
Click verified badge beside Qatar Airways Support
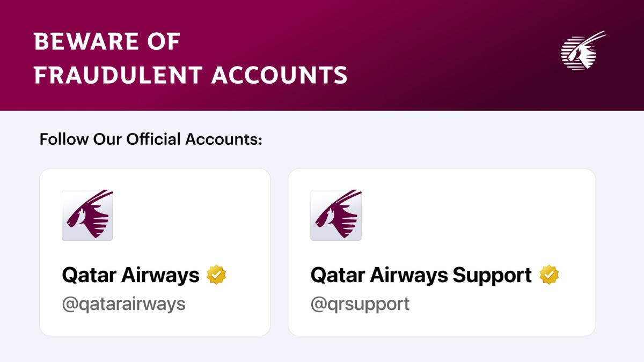coord(549,275)
